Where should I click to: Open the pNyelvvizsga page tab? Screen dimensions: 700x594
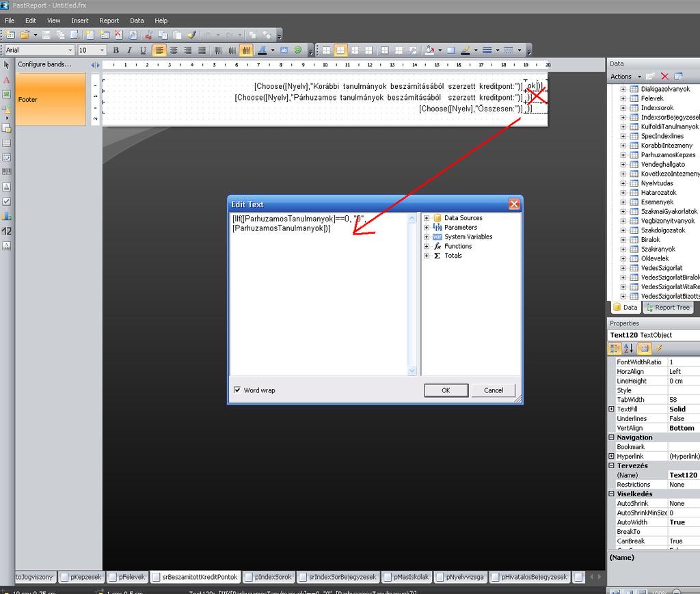pos(460,577)
